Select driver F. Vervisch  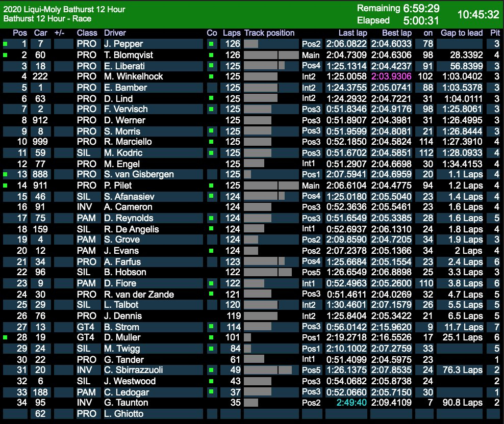tap(125, 109)
